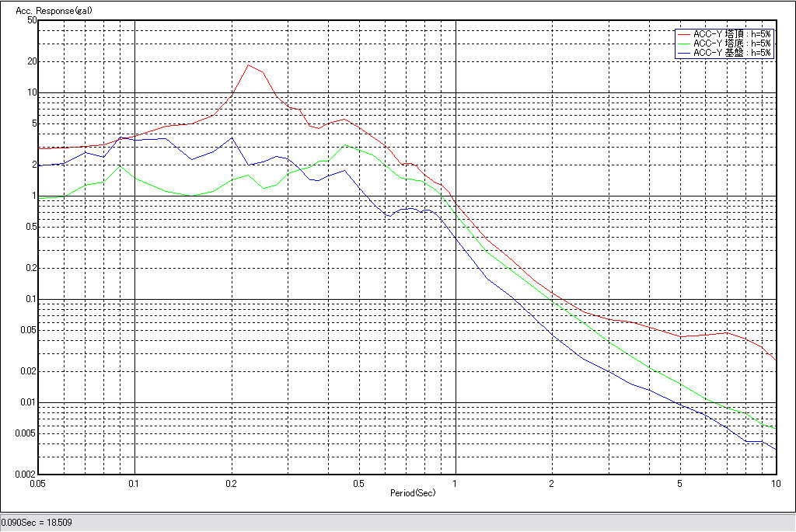Click the blue line swatch in legend

point(683,53)
